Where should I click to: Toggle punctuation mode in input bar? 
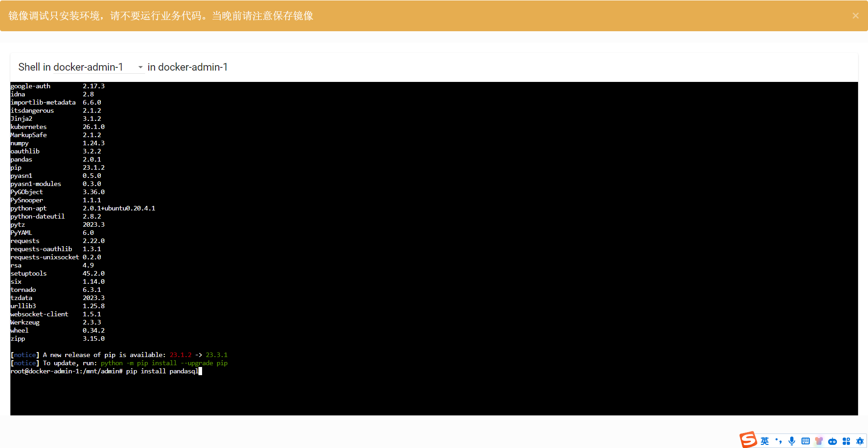point(778,441)
